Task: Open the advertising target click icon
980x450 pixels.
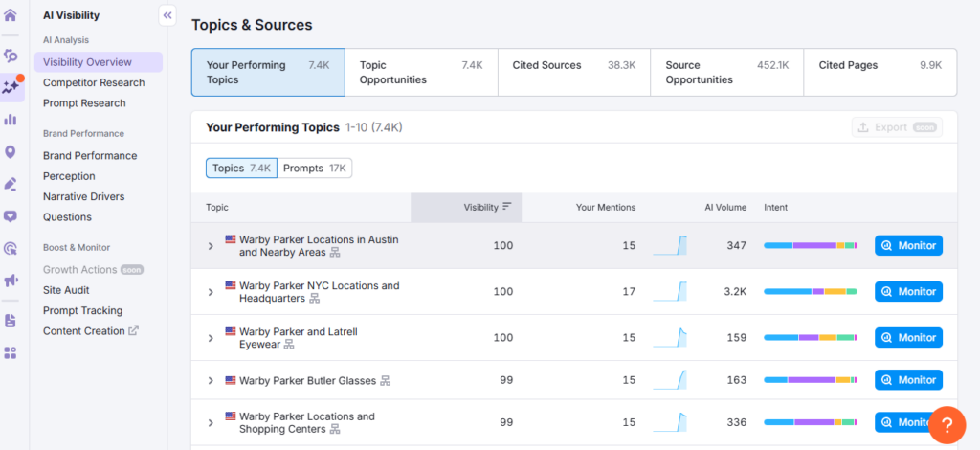Action: [x=11, y=249]
